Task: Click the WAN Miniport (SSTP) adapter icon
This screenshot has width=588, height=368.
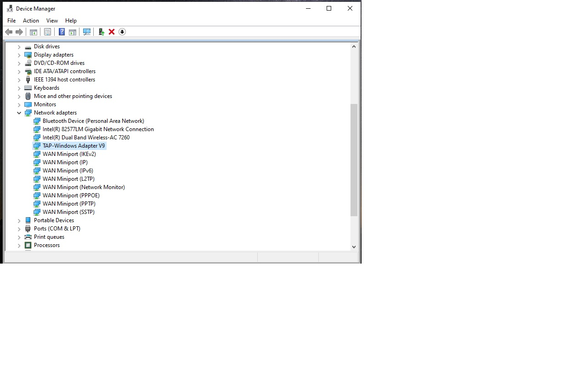Action: pos(37,212)
